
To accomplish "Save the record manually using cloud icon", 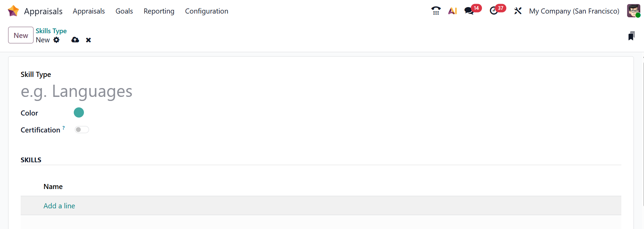I will click(x=75, y=40).
